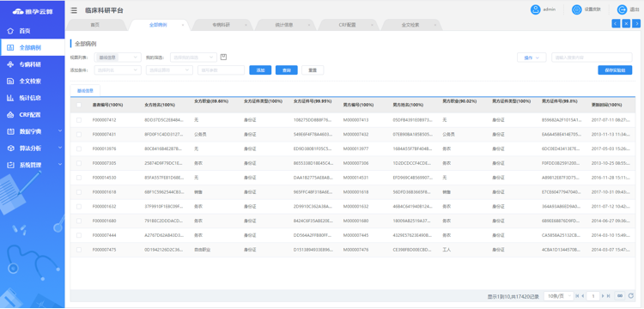
Task: Open the 视图列表 dropdown
Action: [x=118, y=58]
